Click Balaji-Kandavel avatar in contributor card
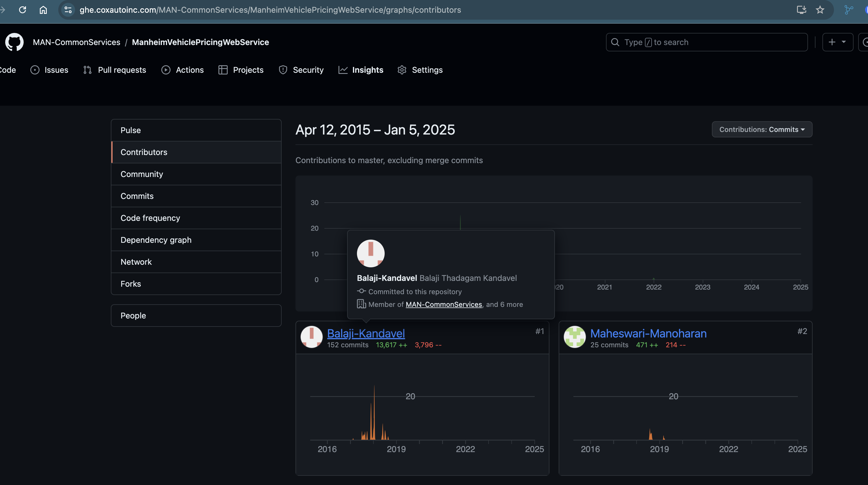The height and width of the screenshot is (485, 868). [x=311, y=337]
